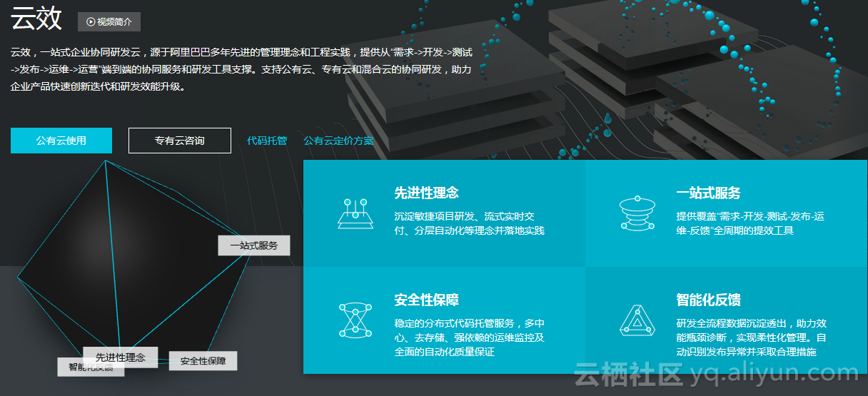The width and height of the screenshot is (868, 396).
Task: Click the 安全性保障 network icon
Action: 355,320
